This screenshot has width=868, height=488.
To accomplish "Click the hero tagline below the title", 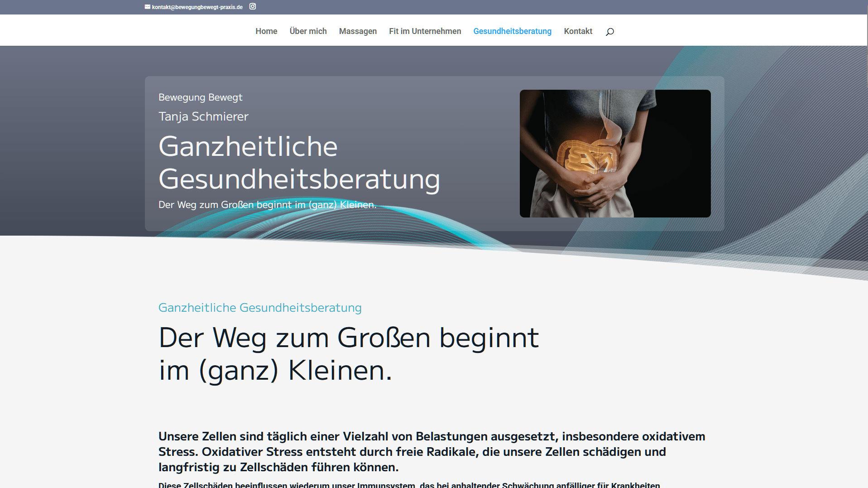I will pyautogui.click(x=267, y=204).
